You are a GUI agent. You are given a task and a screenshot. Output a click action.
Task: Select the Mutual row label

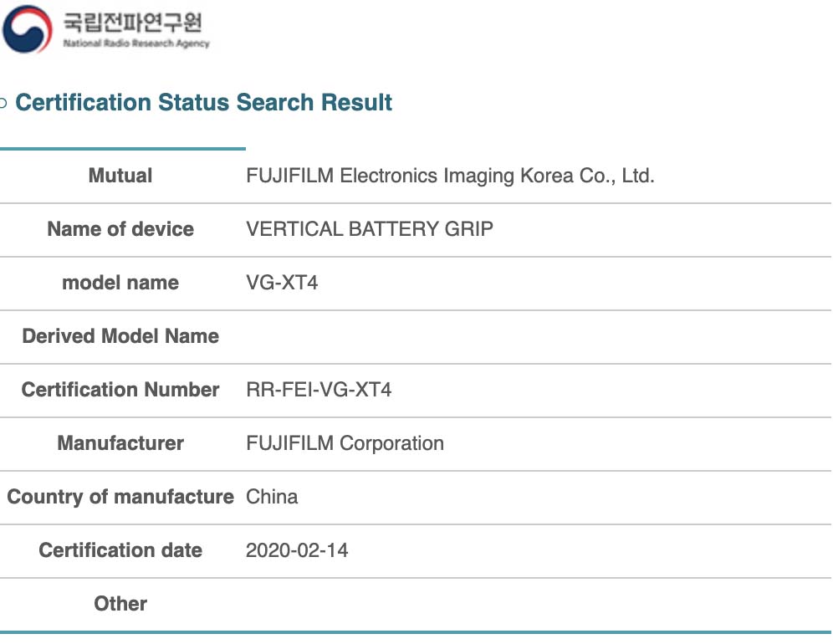pyautogui.click(x=120, y=176)
